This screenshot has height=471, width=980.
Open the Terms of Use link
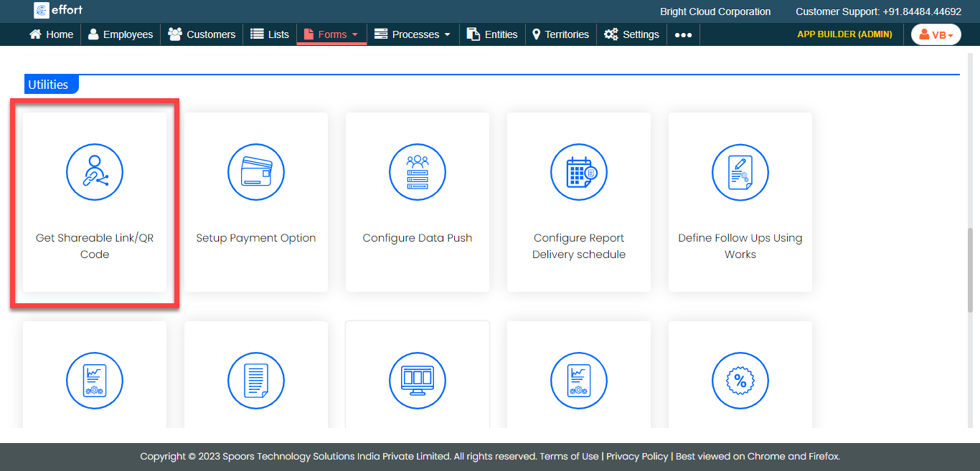pos(569,457)
